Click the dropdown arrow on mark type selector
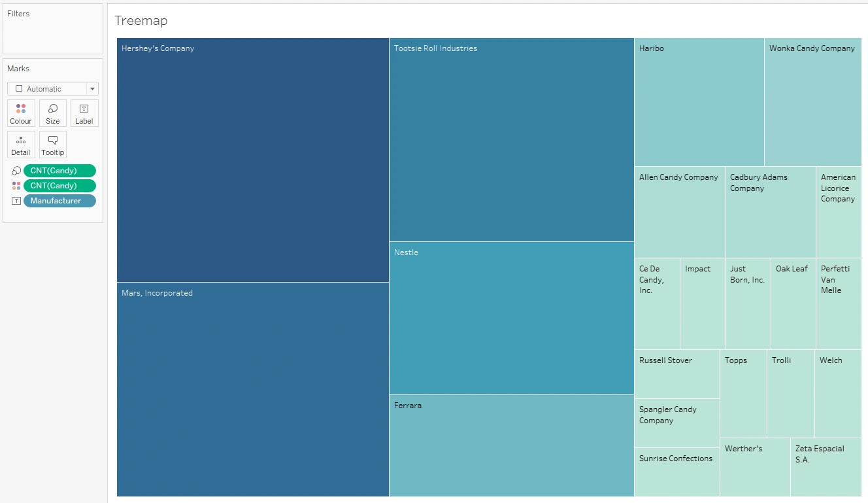The image size is (868, 503). coord(92,89)
